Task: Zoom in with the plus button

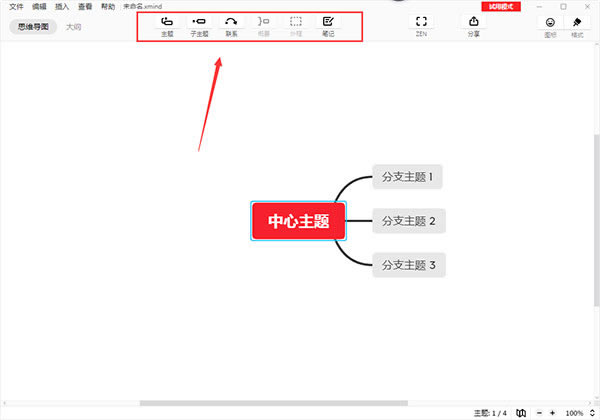Action: [x=552, y=412]
